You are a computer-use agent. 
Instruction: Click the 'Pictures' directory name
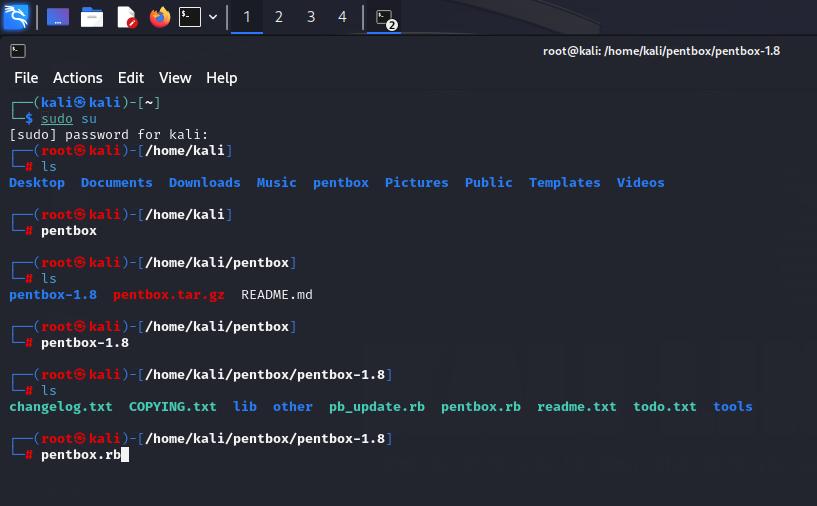417,182
